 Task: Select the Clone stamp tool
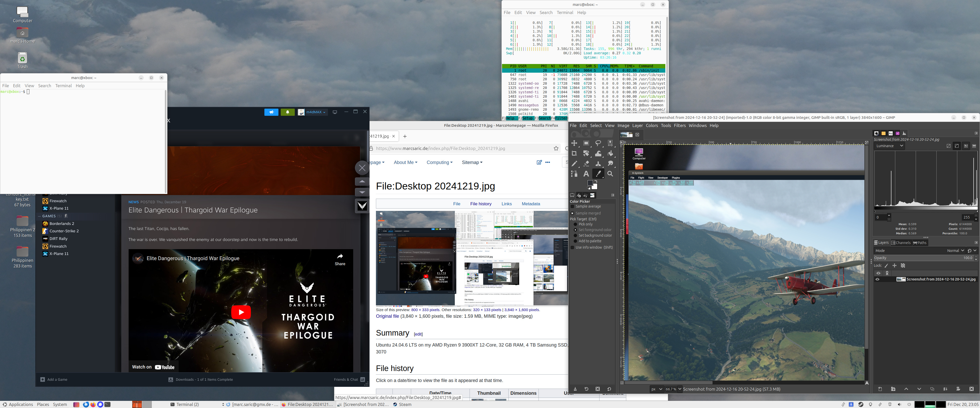(598, 163)
